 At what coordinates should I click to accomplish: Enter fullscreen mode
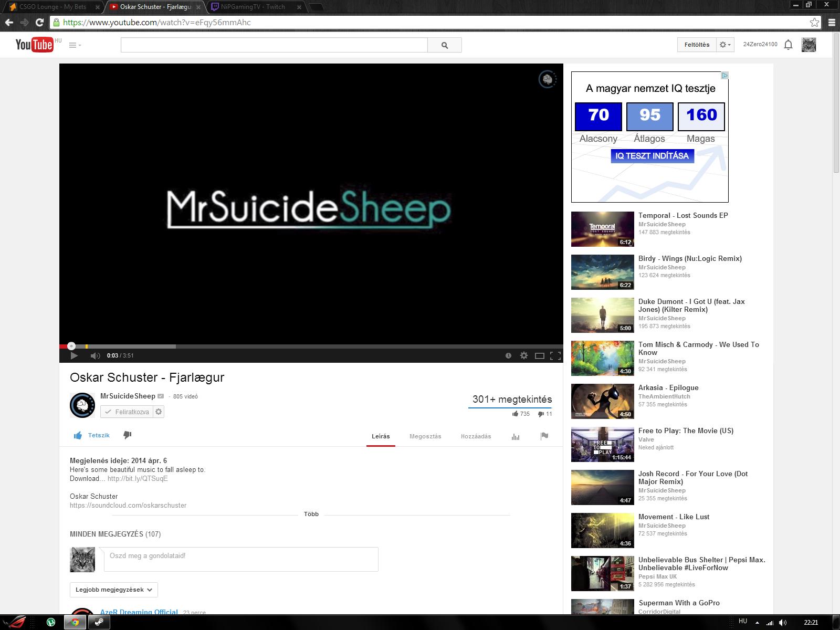[555, 355]
